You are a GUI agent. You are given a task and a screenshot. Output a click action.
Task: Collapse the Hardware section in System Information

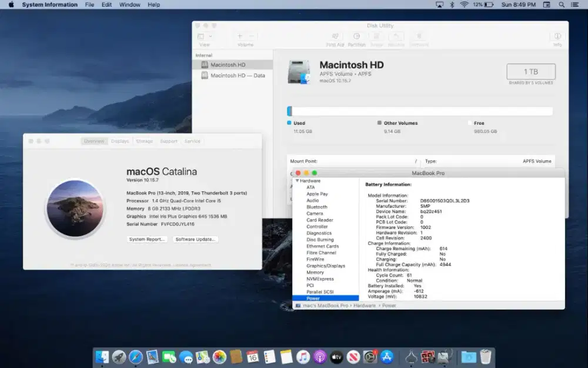click(x=298, y=181)
